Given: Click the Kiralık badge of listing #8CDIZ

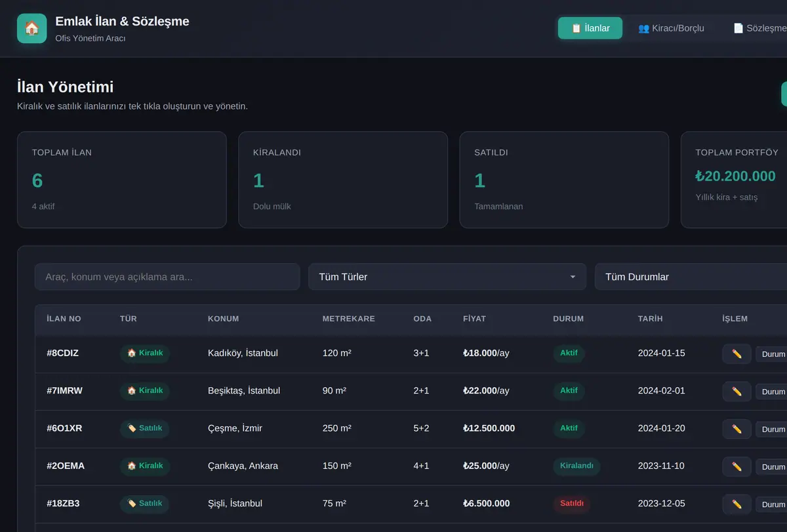Looking at the screenshot, I should coord(145,354).
